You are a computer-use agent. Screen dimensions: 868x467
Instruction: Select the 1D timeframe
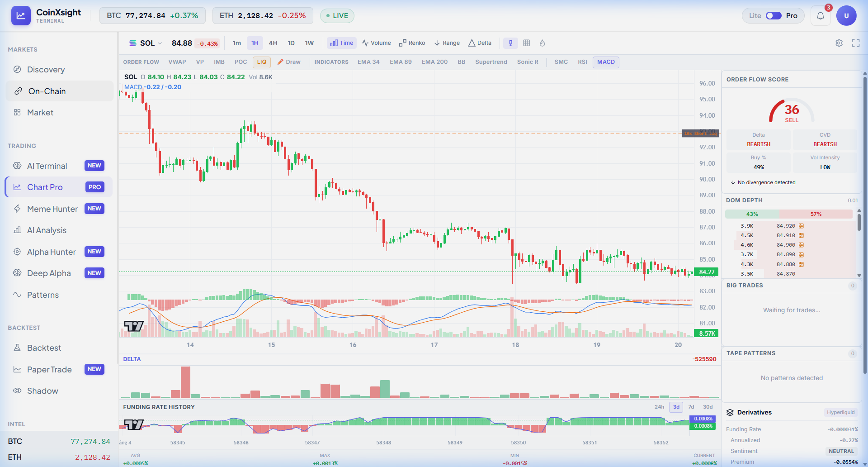click(x=291, y=43)
